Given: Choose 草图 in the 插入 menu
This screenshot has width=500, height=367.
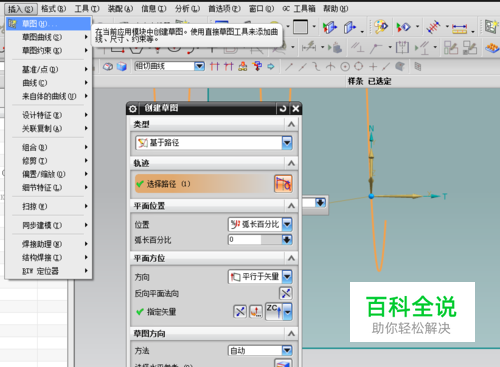Looking at the screenshot, I should click(x=49, y=24).
